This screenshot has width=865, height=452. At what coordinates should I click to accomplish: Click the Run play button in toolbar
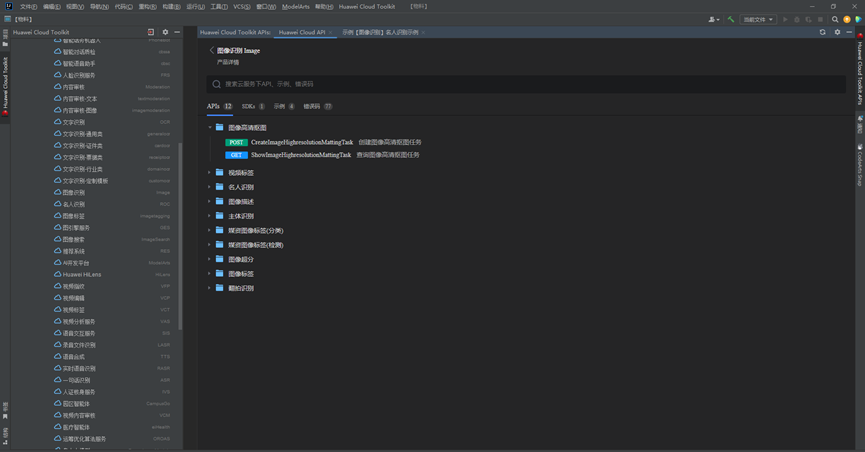(785, 19)
